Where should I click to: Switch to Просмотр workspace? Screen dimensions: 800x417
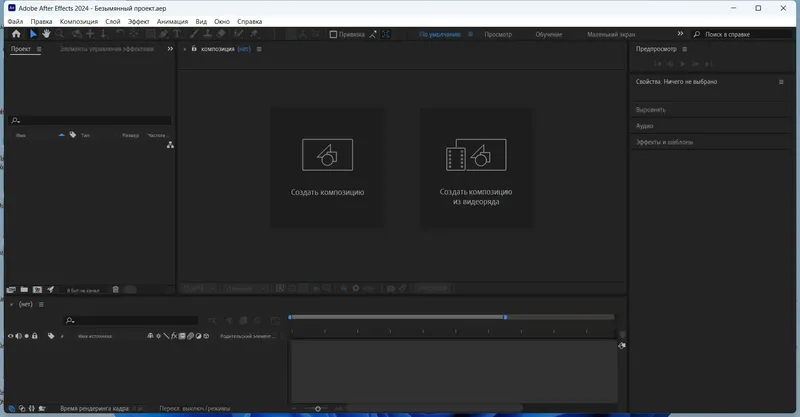pyautogui.click(x=498, y=34)
